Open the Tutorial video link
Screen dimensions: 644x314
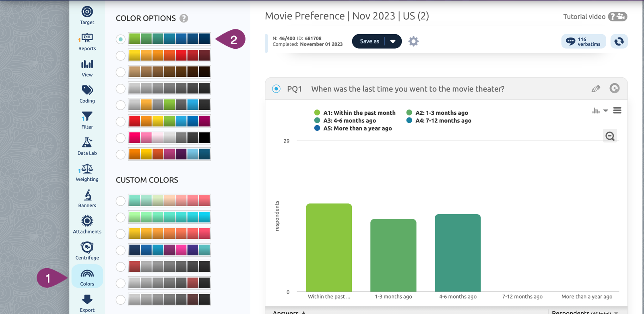(x=594, y=17)
